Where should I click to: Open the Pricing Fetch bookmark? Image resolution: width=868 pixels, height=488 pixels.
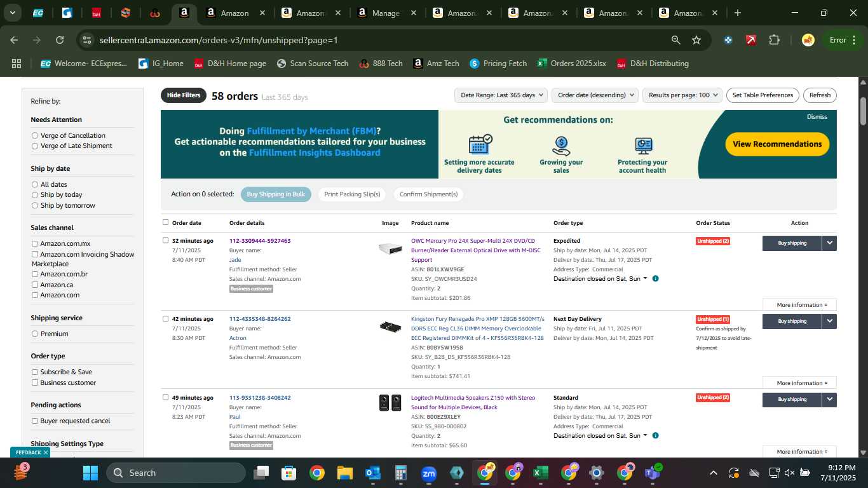coord(498,64)
